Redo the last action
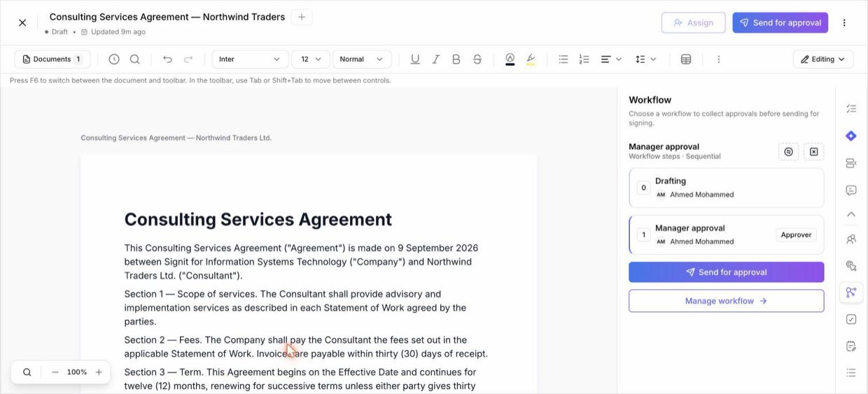The height and width of the screenshot is (394, 868). click(x=188, y=59)
